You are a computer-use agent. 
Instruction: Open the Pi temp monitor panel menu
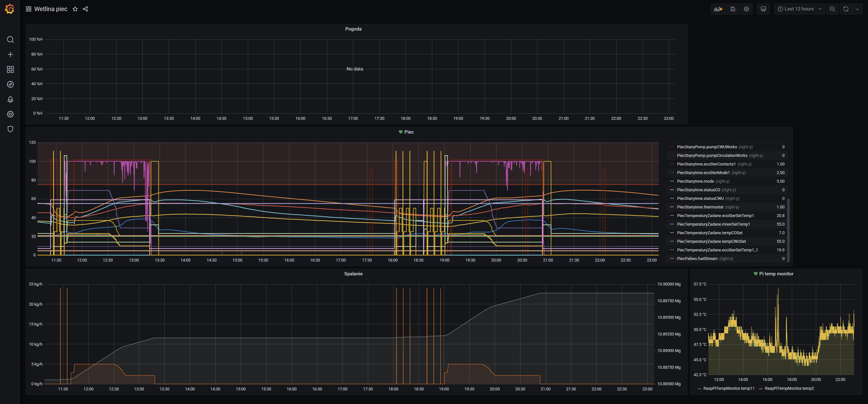pyautogui.click(x=776, y=274)
